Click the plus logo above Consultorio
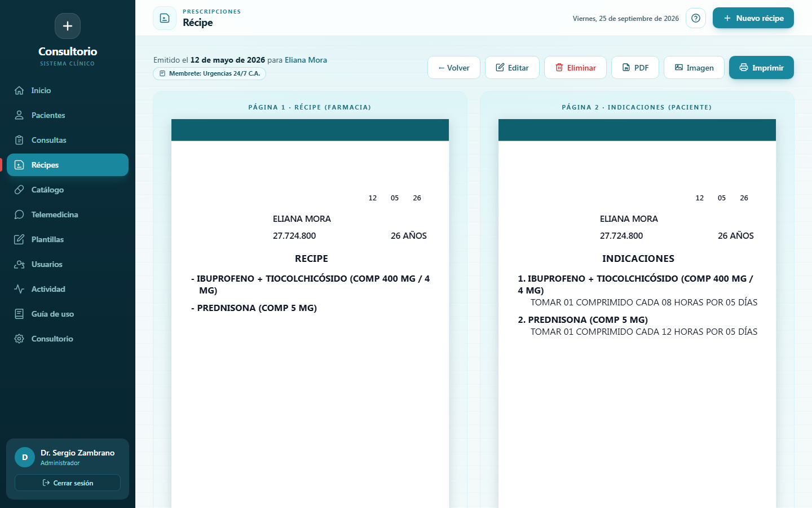 (x=68, y=26)
